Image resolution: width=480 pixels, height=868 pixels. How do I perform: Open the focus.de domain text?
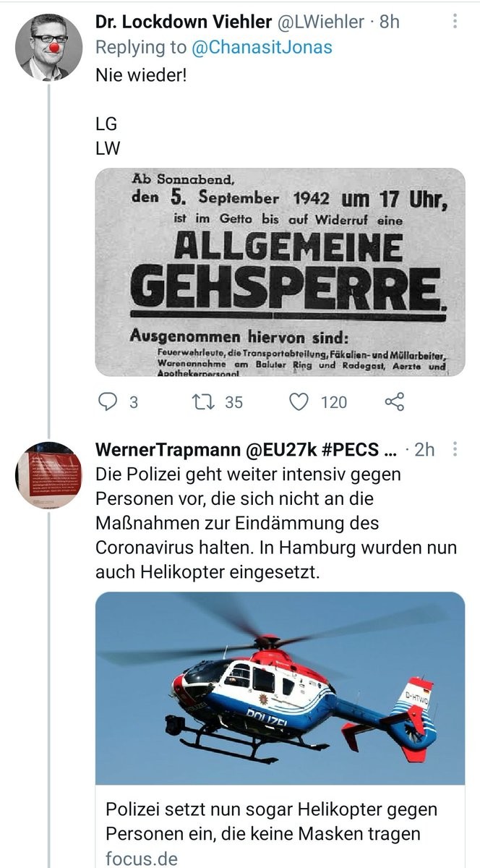141,859
